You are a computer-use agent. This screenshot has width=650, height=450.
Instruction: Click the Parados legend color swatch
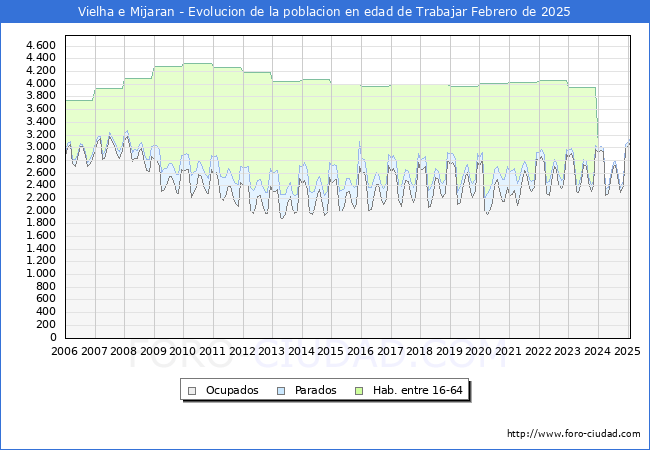tap(281, 391)
